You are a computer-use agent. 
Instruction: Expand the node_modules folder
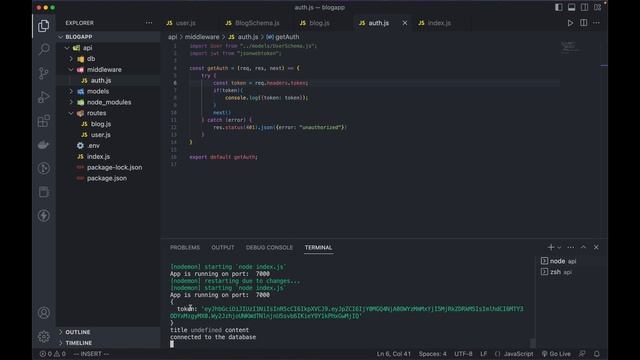pyautogui.click(x=108, y=102)
